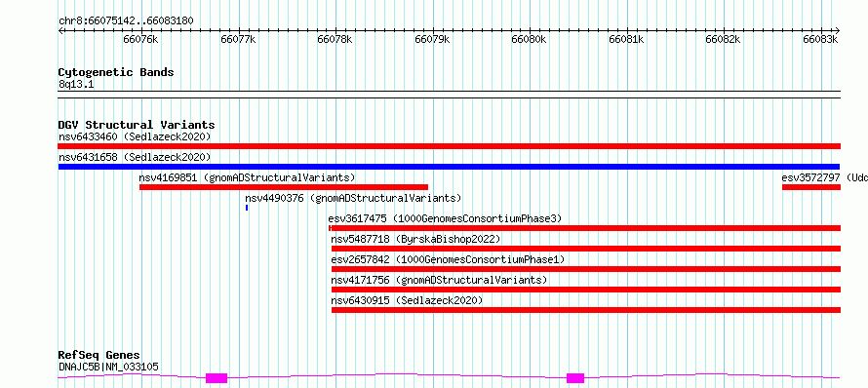Open the nsv6430915 (Sedlazeck2020) label
The image size is (868, 388).
(x=407, y=300)
